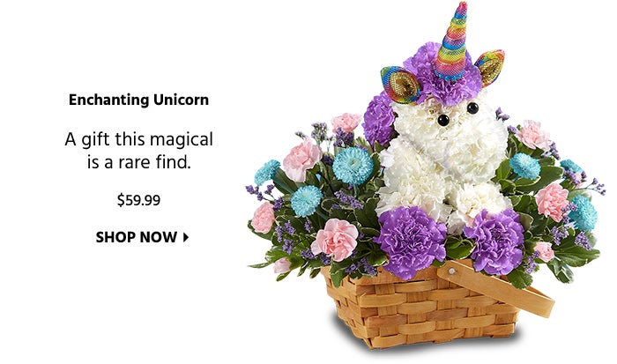Click the unicorn's white carnation face
The image size is (617, 364).
(449, 130)
